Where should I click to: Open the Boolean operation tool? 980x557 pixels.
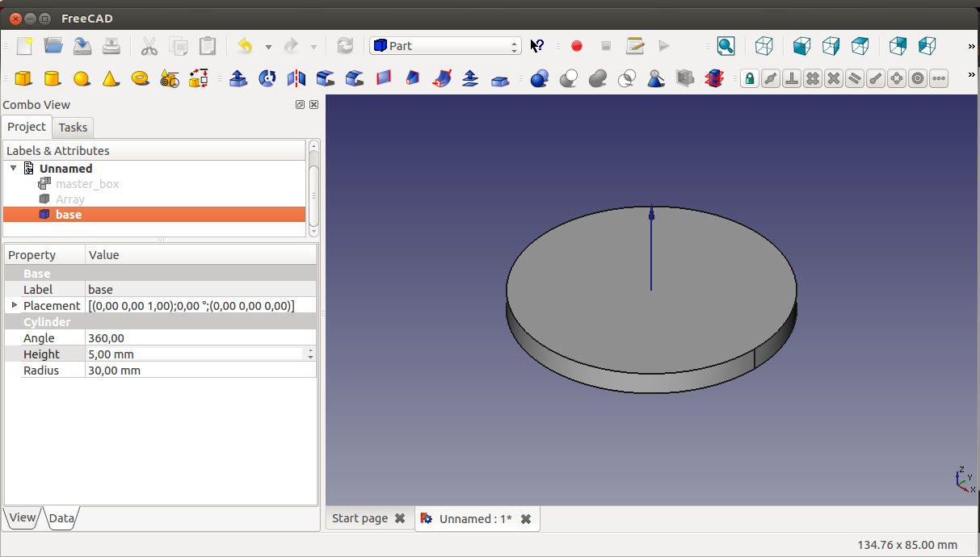pyautogui.click(x=540, y=78)
